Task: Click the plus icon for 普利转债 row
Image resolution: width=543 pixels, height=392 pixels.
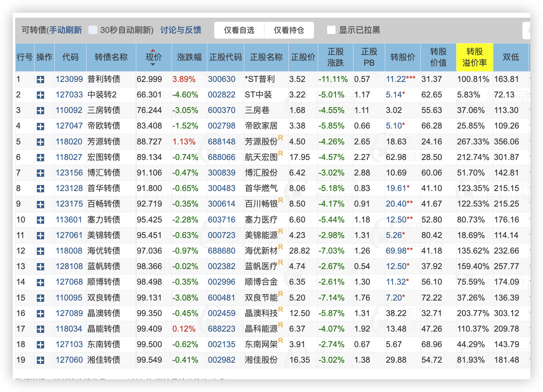Action: coord(41,80)
